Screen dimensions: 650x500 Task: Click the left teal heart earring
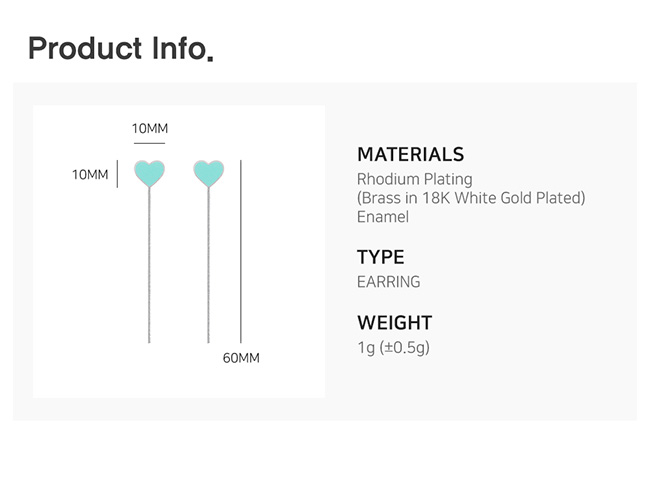[149, 172]
